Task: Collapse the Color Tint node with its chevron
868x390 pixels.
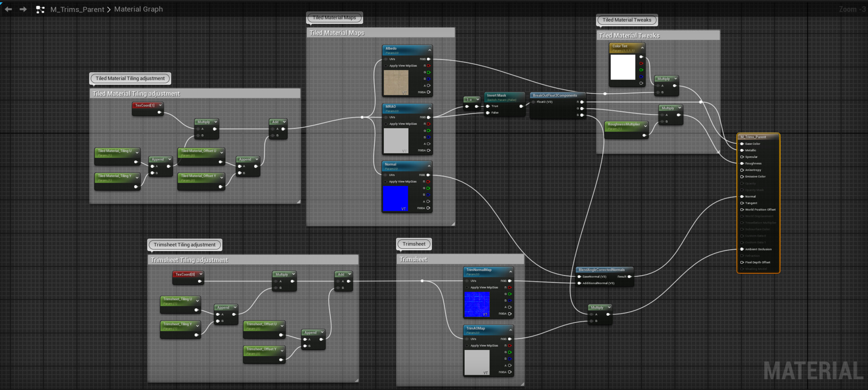Action: pos(642,47)
